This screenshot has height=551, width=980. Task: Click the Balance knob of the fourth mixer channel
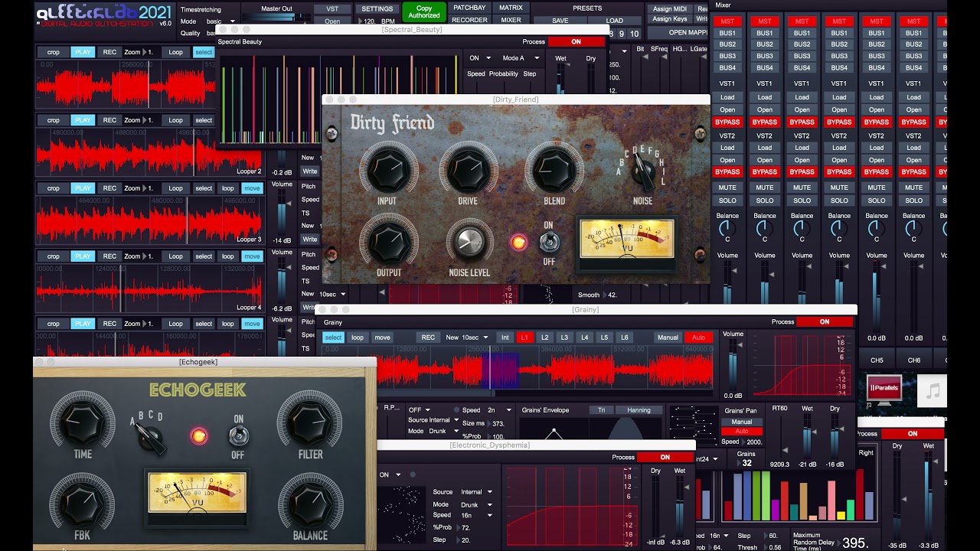click(839, 229)
